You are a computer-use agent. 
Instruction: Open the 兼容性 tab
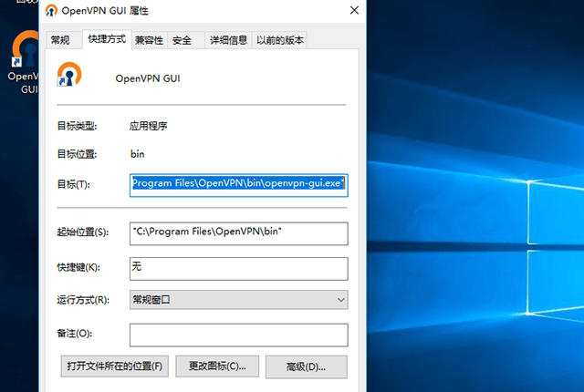[150, 40]
